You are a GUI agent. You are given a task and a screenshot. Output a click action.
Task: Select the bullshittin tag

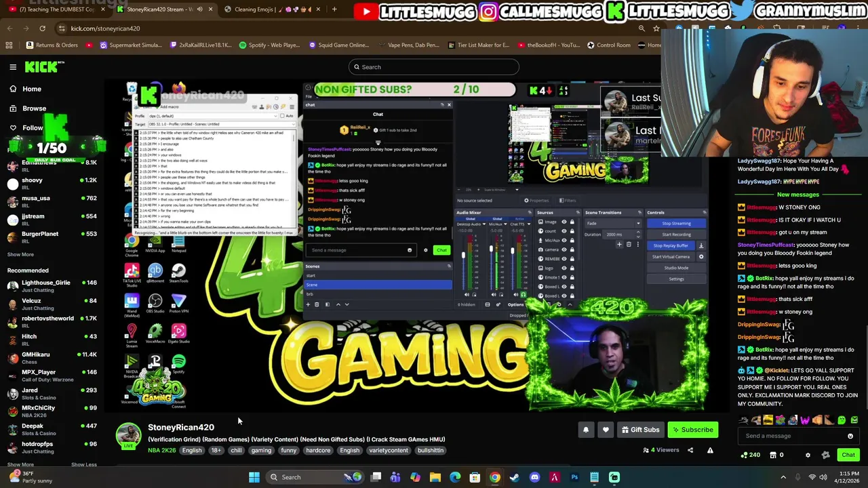tap(431, 450)
